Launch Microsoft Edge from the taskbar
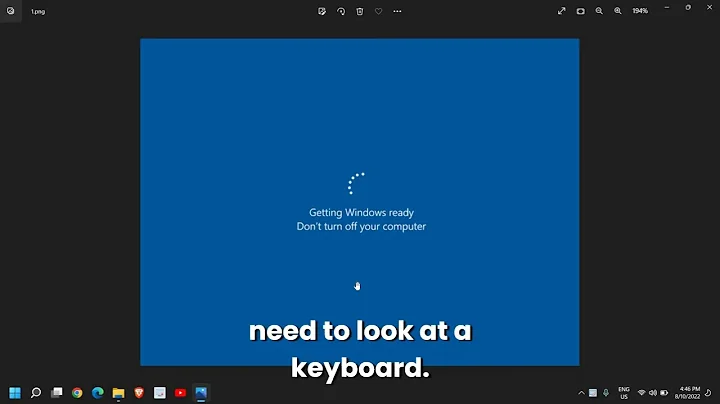Viewport: 720px width, 404px height. click(x=98, y=393)
